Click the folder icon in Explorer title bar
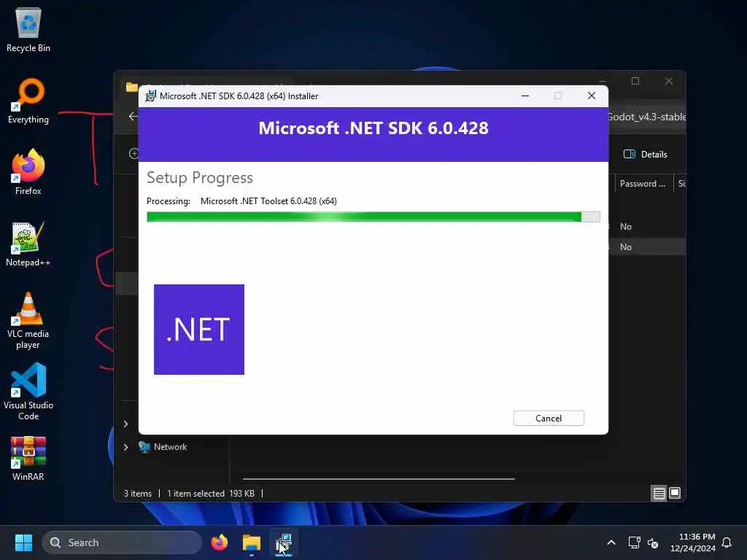The image size is (747, 560). 132,87
